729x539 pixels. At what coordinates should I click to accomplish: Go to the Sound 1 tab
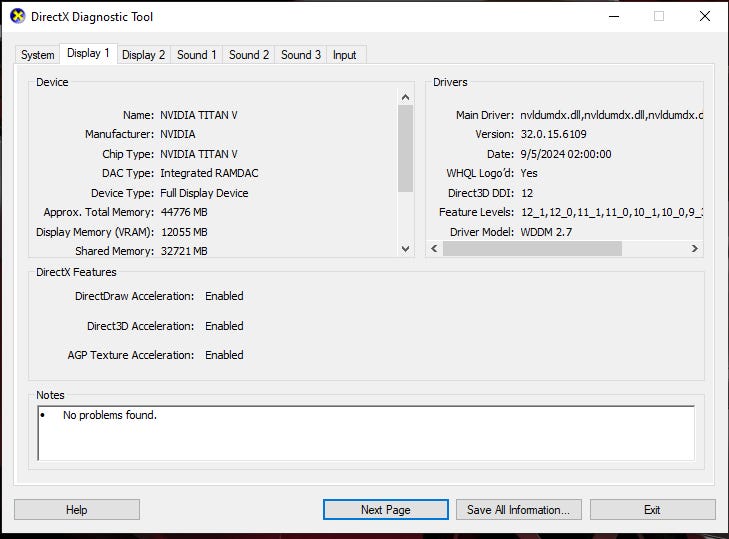(x=197, y=55)
